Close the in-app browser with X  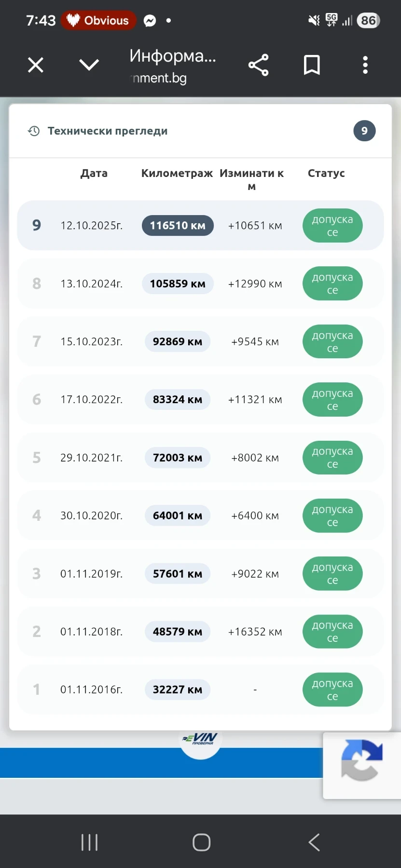tap(36, 65)
